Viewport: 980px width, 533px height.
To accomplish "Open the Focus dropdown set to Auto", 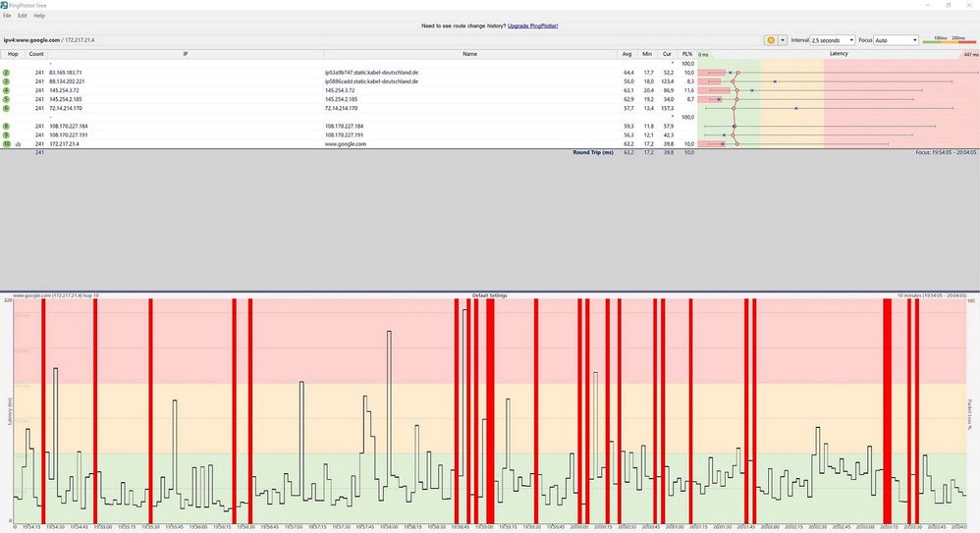I will click(897, 40).
